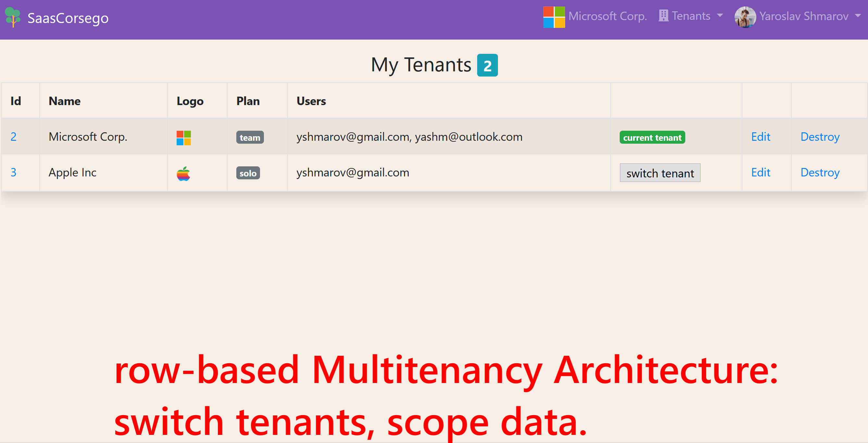Open tenant with Id 3
The height and width of the screenshot is (443, 868).
14,172
